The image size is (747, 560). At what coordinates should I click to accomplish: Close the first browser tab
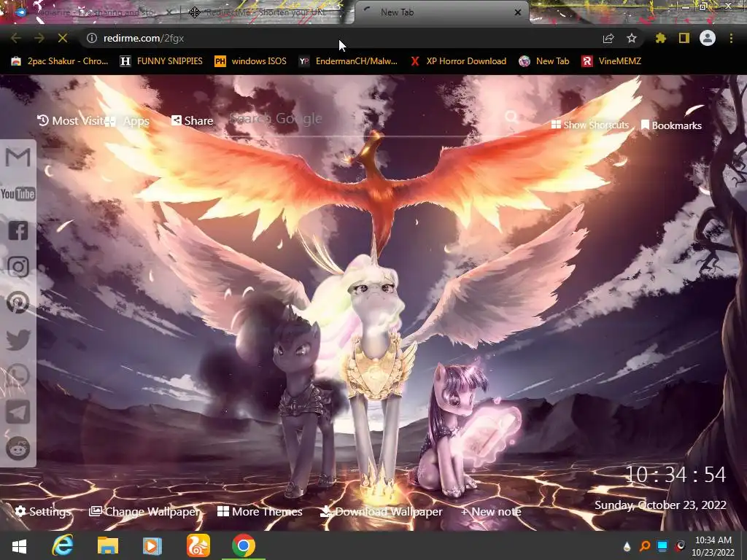tap(169, 12)
